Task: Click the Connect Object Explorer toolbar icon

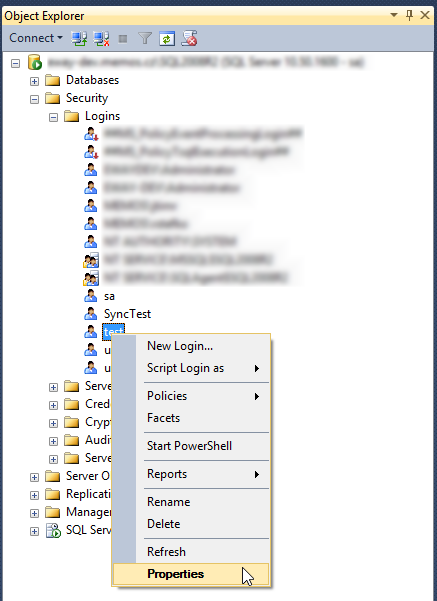Action: (x=79, y=38)
